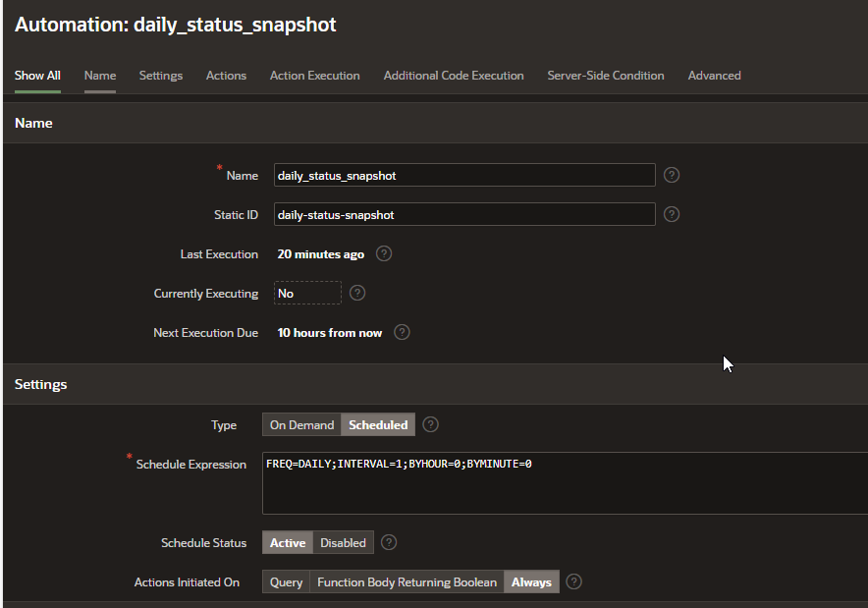Select the Actions tab

point(226,76)
